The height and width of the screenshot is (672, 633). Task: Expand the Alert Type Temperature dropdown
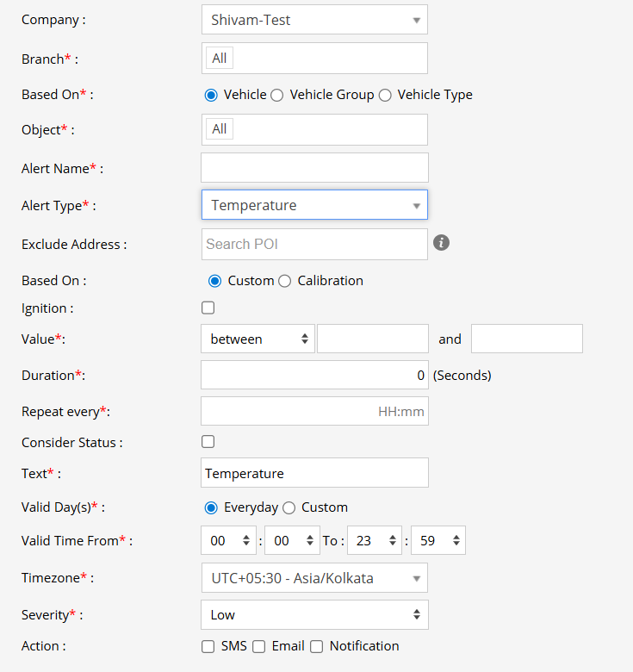point(314,205)
